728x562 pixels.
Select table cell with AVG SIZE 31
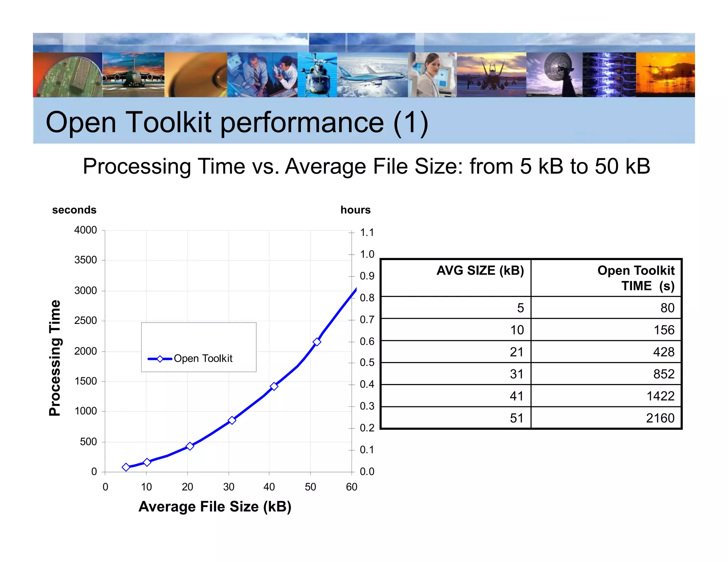tap(456, 374)
